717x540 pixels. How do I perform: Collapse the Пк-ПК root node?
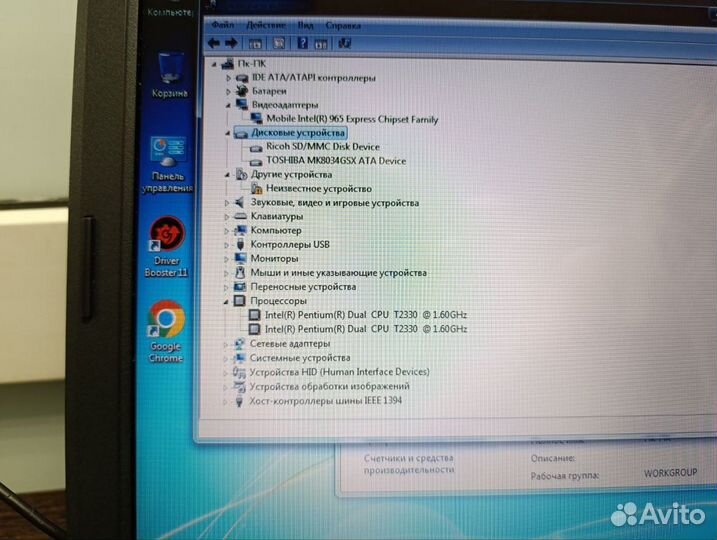pos(214,65)
